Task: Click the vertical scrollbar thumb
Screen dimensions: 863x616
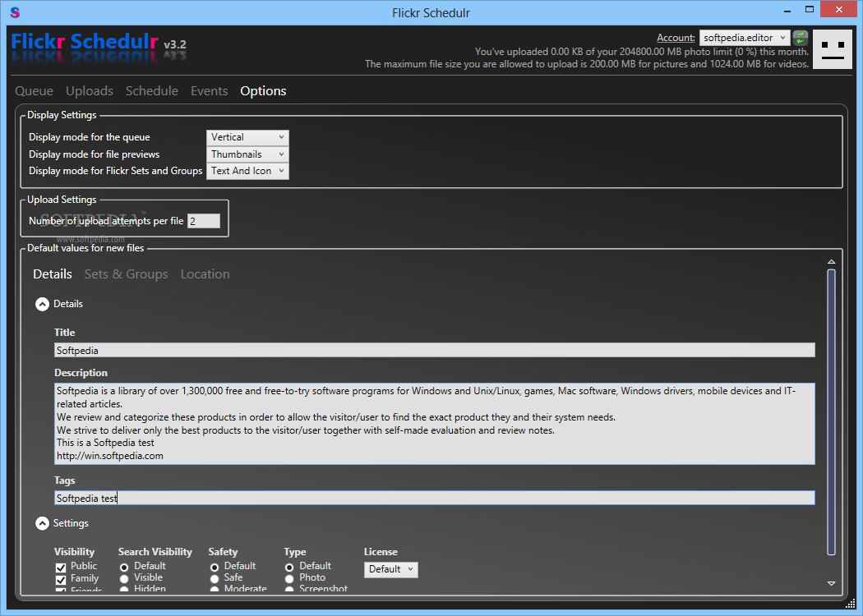Action: [831, 412]
